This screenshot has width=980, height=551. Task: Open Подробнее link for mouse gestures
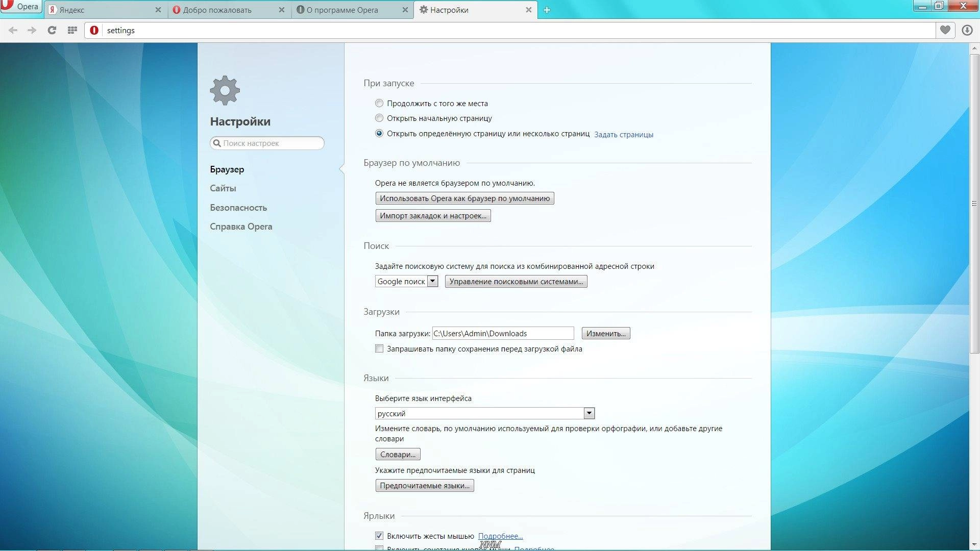coord(501,536)
